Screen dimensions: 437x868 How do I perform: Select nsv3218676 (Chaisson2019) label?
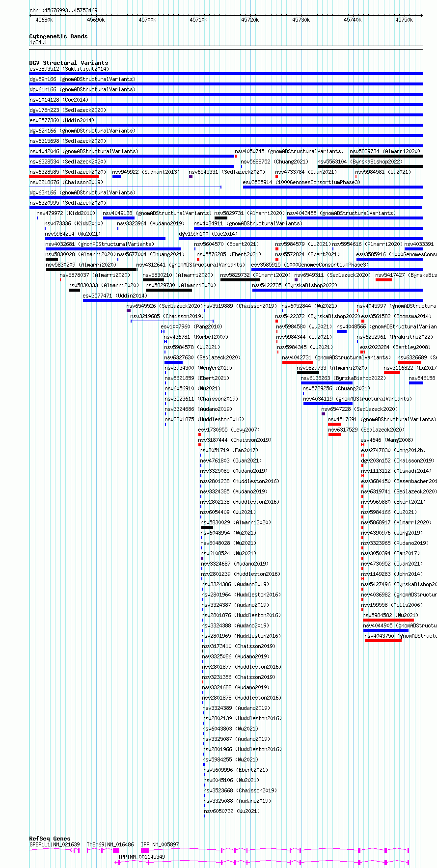coord(66,182)
